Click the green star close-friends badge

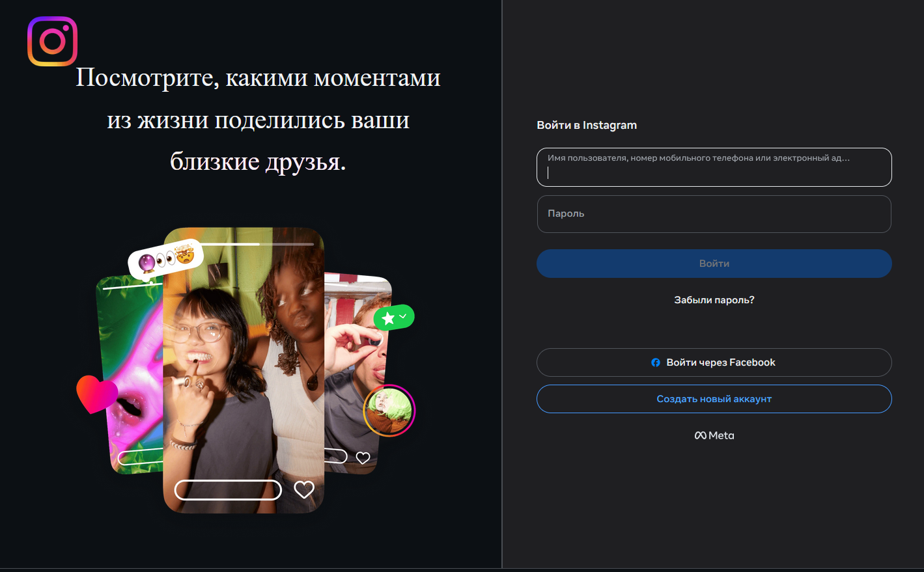(x=394, y=318)
